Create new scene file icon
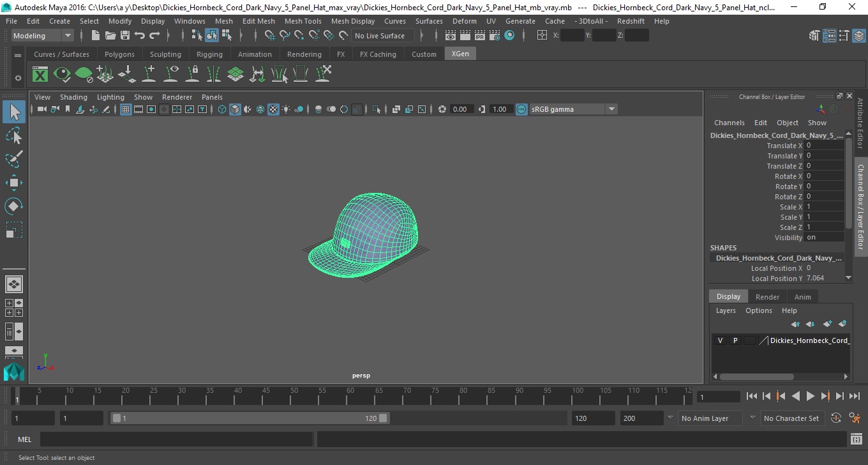This screenshot has width=868, height=465. tap(95, 36)
